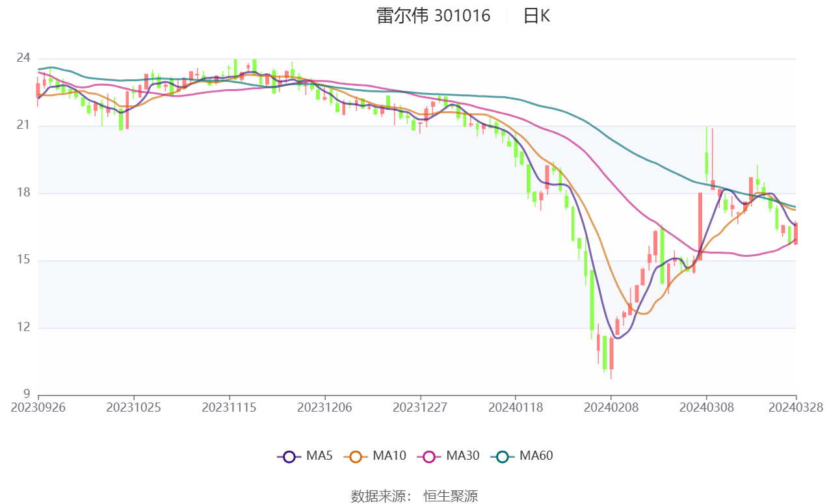Screen dimensions: 829x504
Task: Click the teal MA60 legend circle
Action: [x=502, y=457]
